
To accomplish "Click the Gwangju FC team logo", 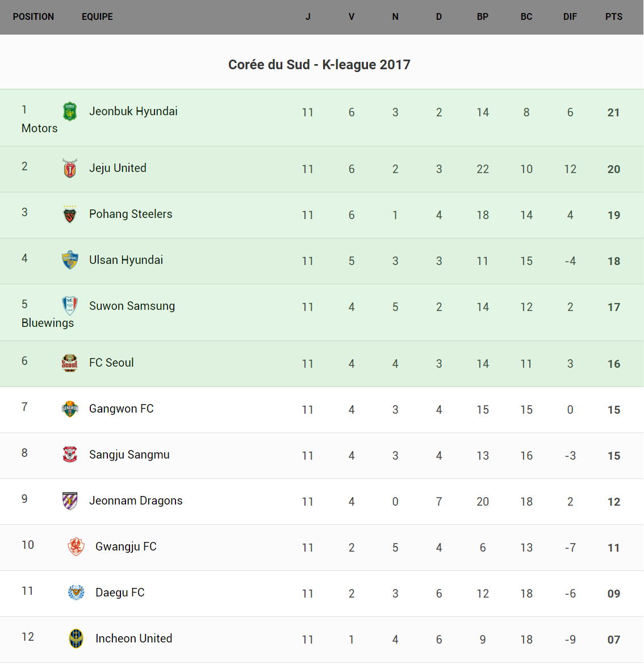I will click(76, 547).
